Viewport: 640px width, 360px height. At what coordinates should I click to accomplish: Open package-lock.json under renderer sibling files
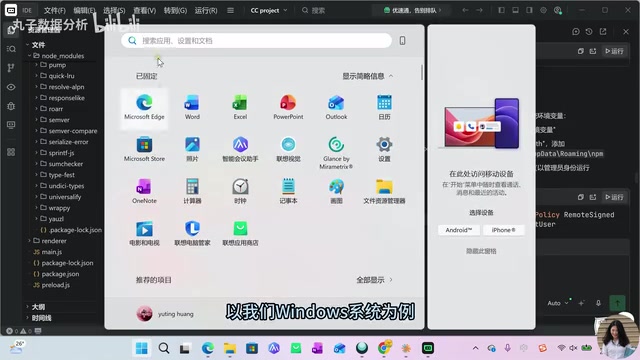67,263
